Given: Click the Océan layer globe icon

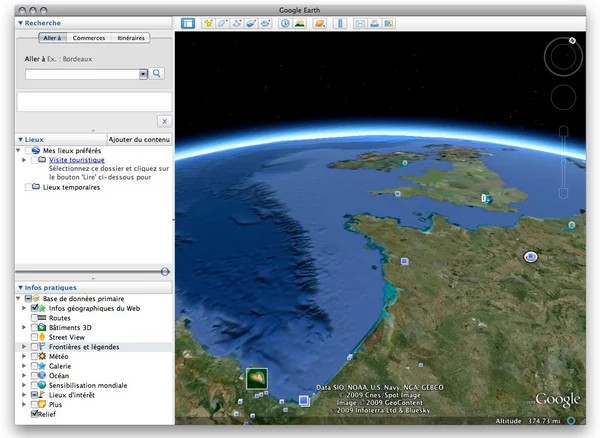Looking at the screenshot, I should click(42, 375).
